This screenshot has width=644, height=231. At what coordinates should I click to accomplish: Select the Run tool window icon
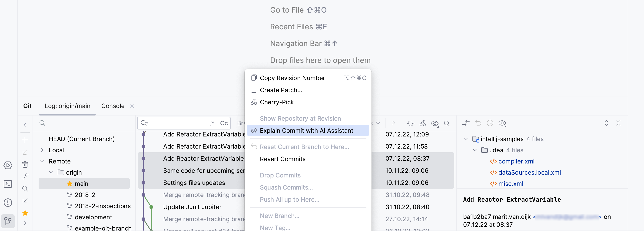(x=8, y=165)
